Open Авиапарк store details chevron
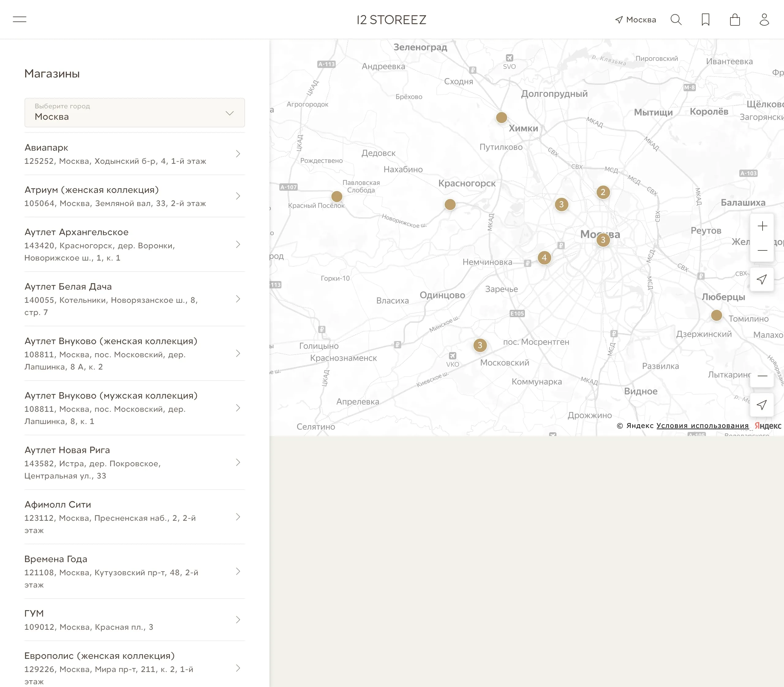The height and width of the screenshot is (687, 784). (x=238, y=154)
